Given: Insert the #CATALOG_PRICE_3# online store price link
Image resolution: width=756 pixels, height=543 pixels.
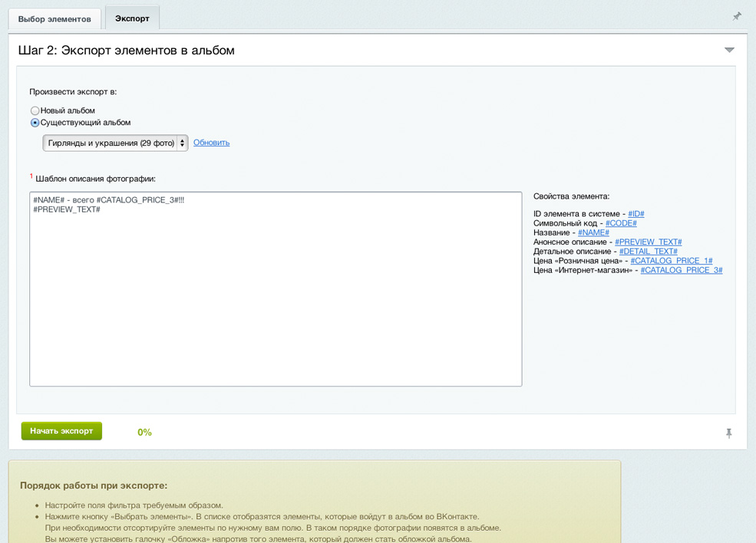Looking at the screenshot, I should pos(681,270).
